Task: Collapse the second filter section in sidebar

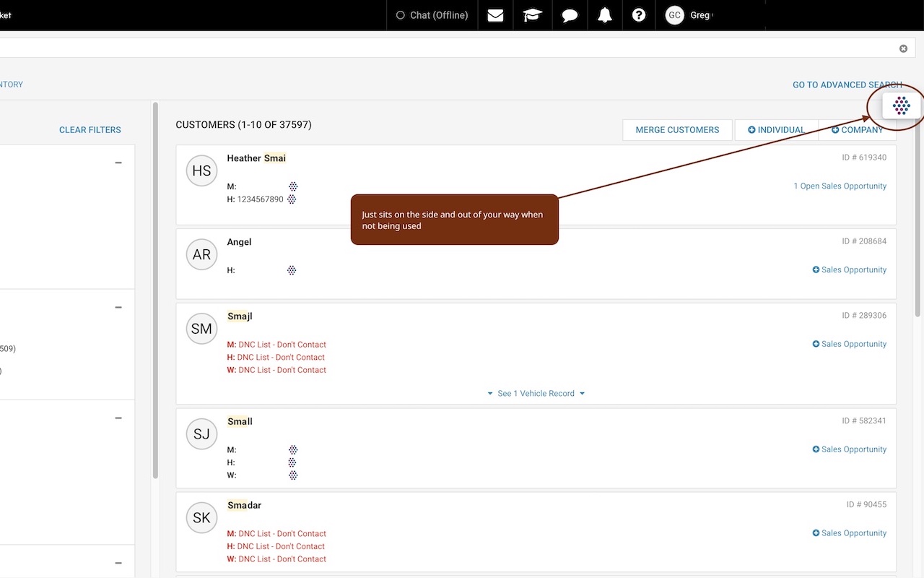Action: [x=118, y=307]
